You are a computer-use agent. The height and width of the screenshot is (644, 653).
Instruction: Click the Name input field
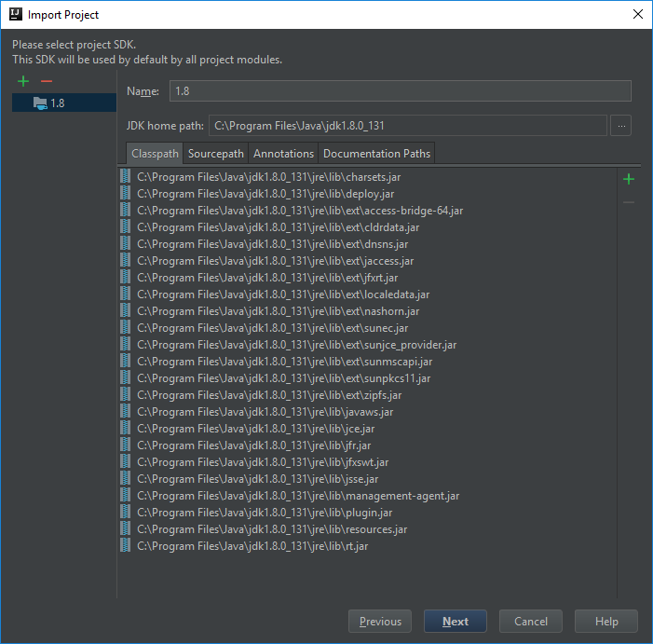click(400, 90)
